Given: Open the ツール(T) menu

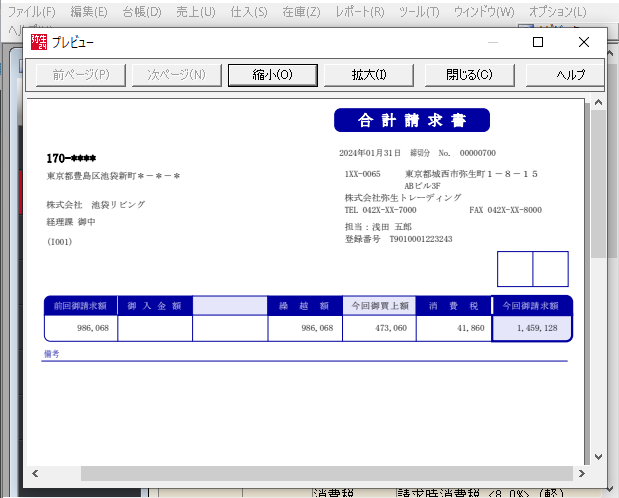Looking at the screenshot, I should 418,12.
